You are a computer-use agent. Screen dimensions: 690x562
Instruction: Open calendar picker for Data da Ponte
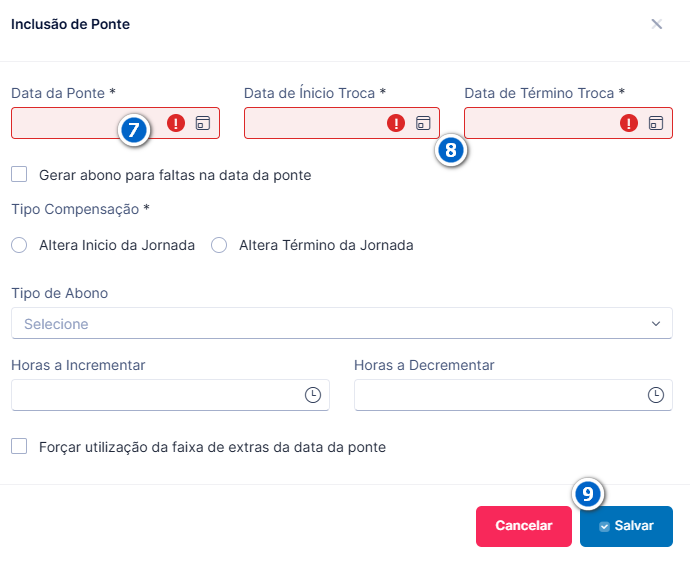[203, 123]
